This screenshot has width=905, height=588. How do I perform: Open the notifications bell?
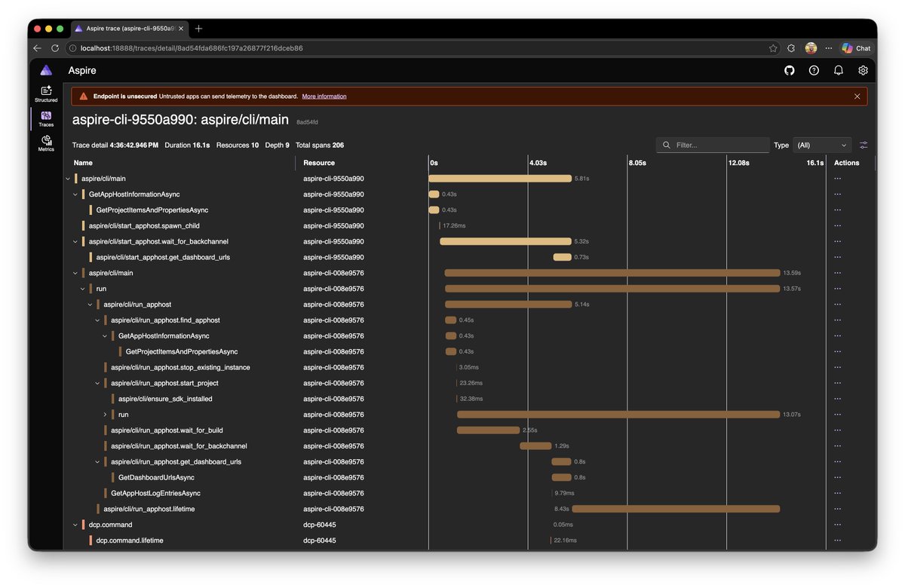(839, 70)
